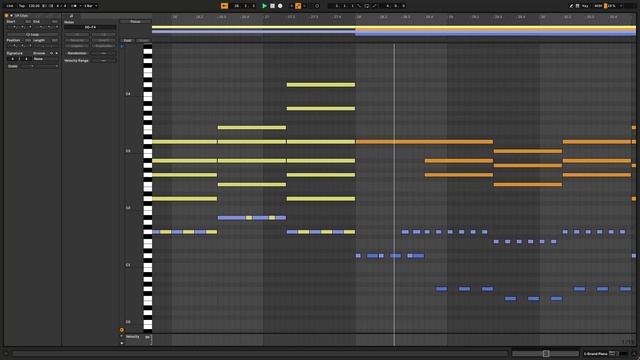Click the Punch-Out switch
The width and height of the screenshot is (640, 360).
click(374, 6)
